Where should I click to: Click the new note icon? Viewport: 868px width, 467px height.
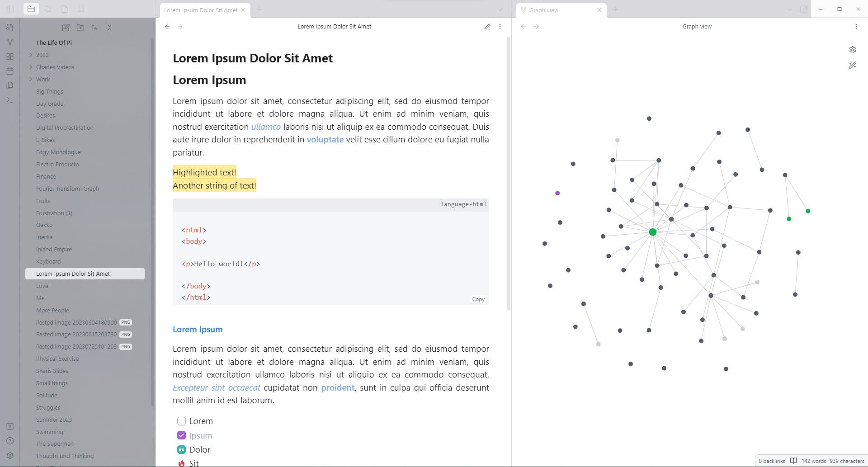pyautogui.click(x=66, y=28)
